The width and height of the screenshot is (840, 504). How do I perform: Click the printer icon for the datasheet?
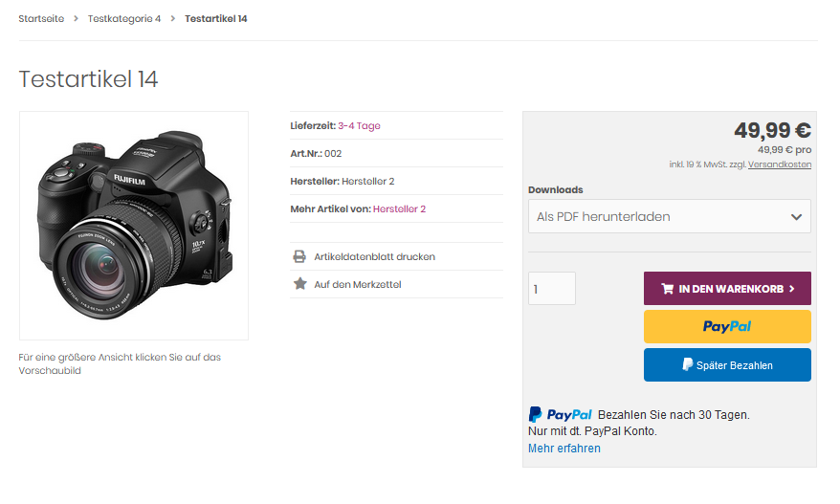tap(299, 256)
